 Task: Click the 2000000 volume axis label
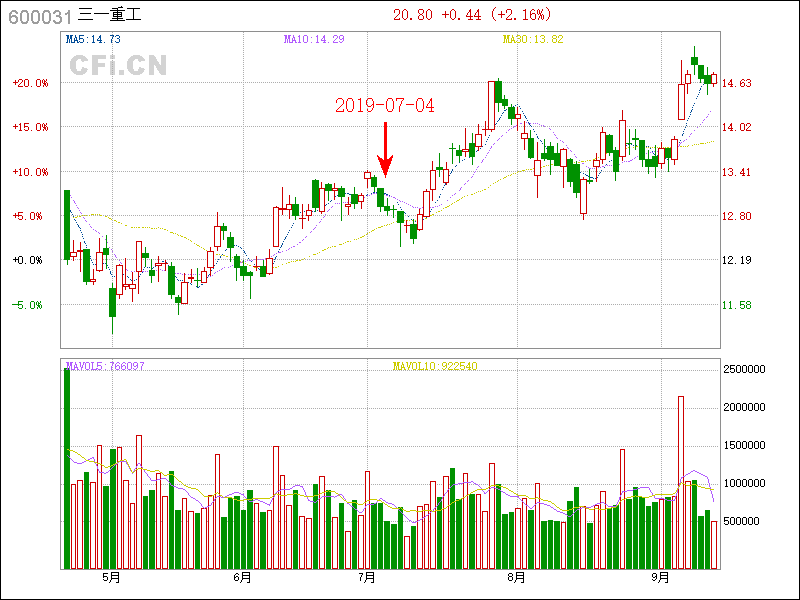pos(744,407)
